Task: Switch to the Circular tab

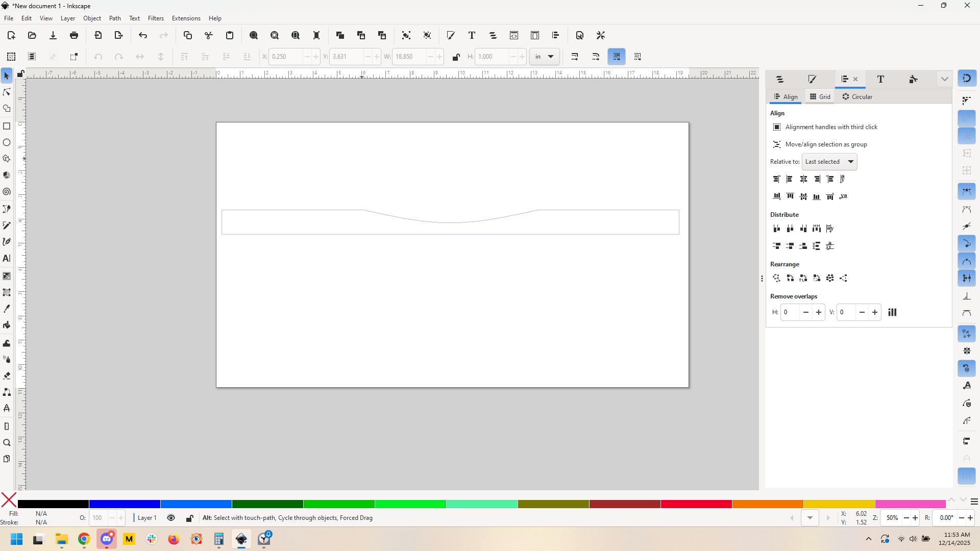Action: pos(857,96)
